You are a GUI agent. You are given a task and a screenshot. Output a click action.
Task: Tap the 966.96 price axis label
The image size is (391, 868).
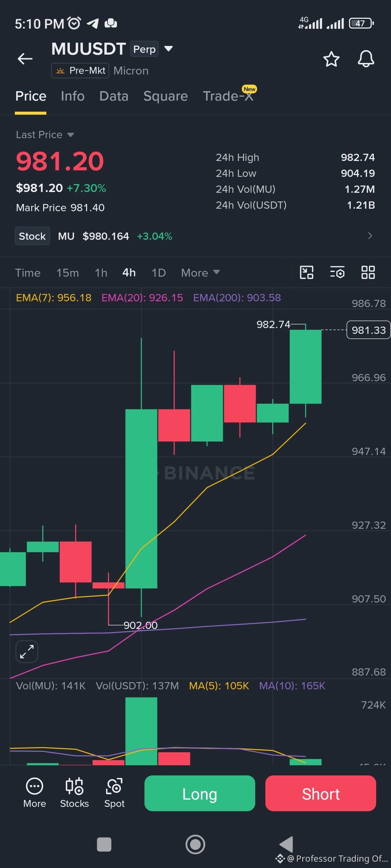click(x=369, y=378)
